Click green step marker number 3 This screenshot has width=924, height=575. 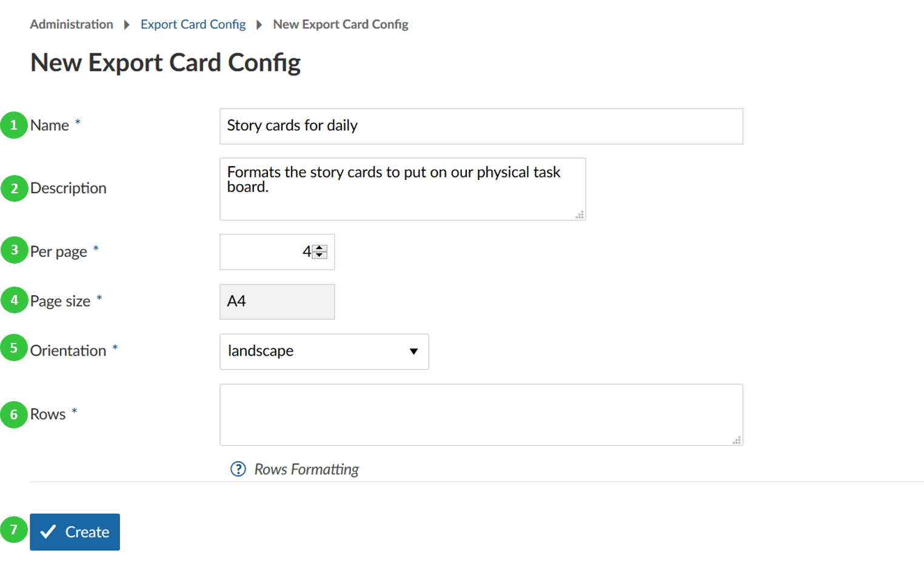14,250
